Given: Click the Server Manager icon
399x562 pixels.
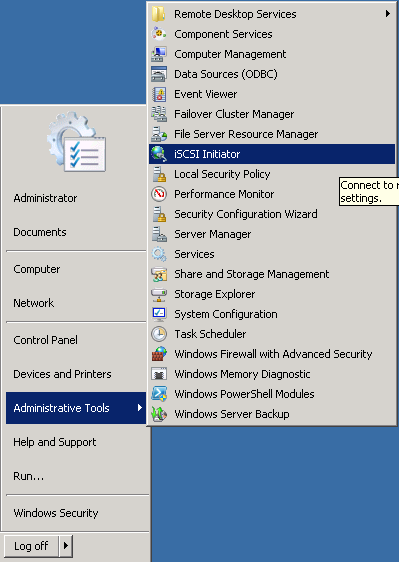Looking at the screenshot, I should point(159,234).
